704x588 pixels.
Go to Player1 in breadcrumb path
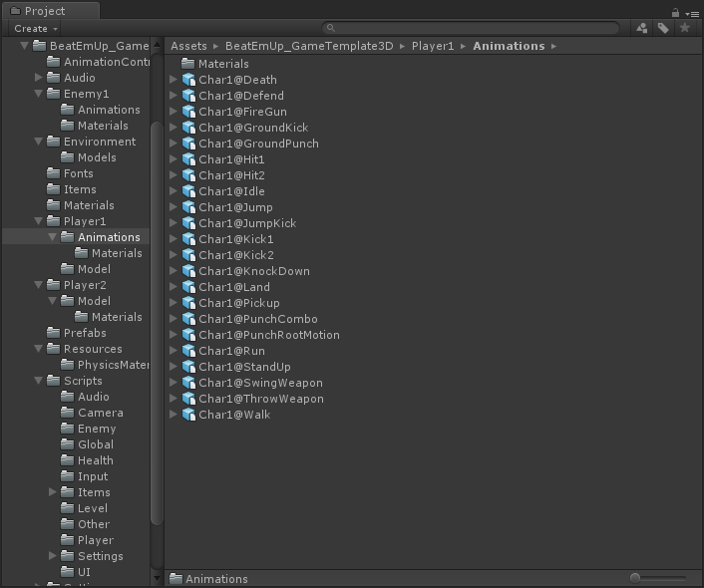pos(433,46)
